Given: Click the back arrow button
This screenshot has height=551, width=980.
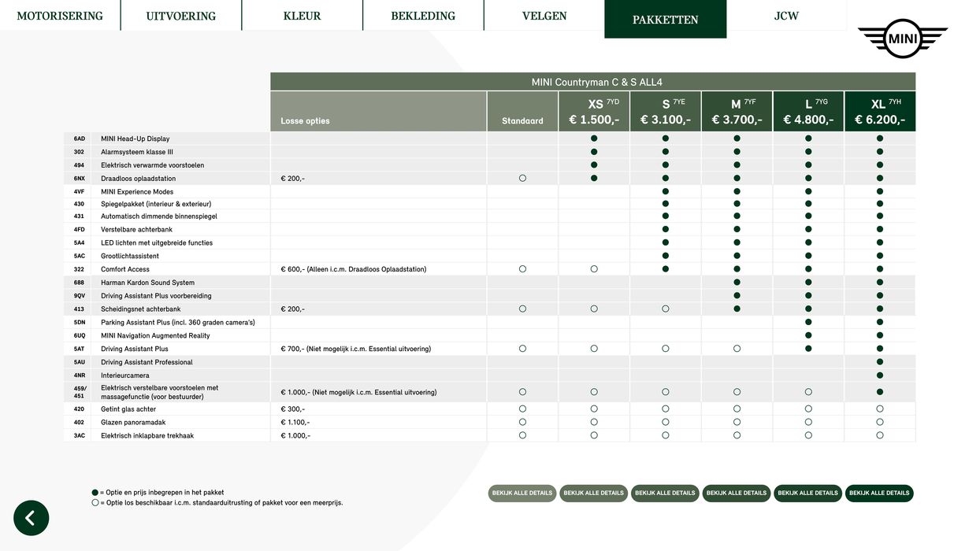Looking at the screenshot, I should [x=31, y=518].
